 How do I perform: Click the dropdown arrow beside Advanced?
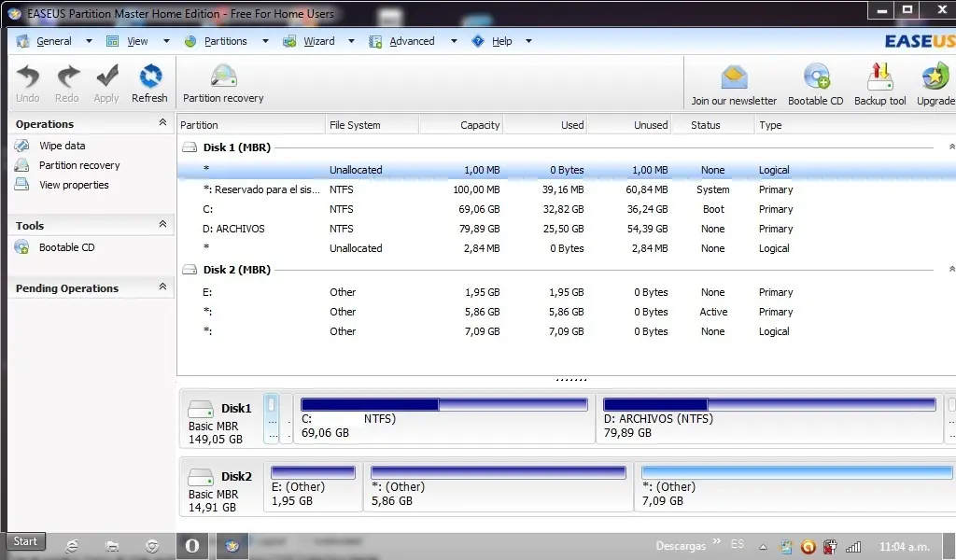click(x=454, y=41)
